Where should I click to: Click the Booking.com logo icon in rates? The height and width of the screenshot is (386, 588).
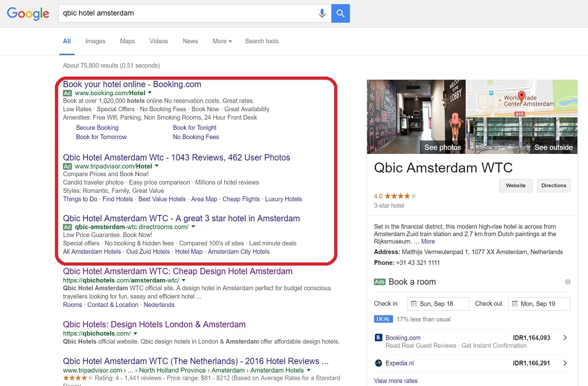pyautogui.click(x=379, y=338)
